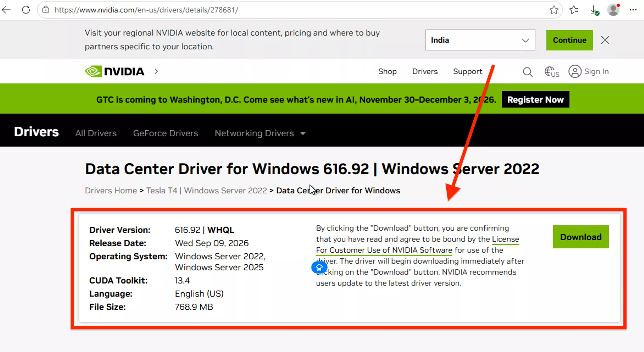Open site search magnifier icon
This screenshot has height=352, width=644.
point(527,72)
